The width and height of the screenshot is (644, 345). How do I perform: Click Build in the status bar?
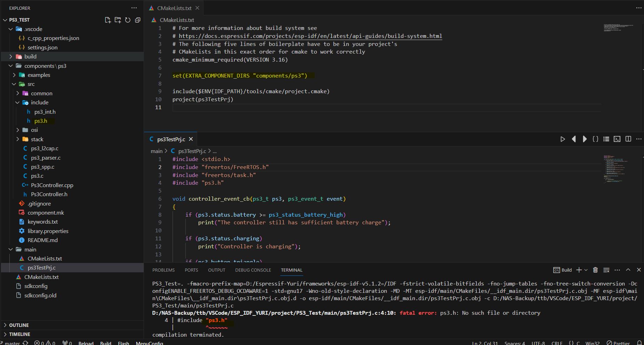pos(106,343)
